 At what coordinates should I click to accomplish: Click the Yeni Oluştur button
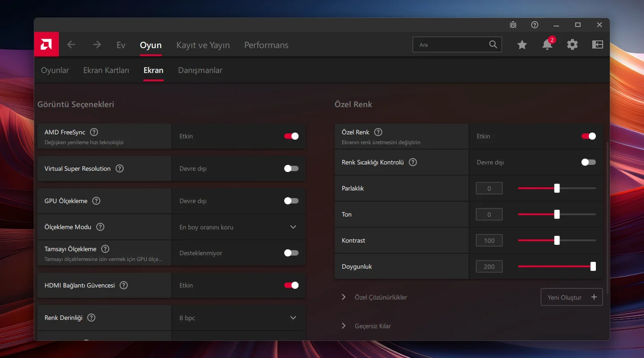[571, 297]
